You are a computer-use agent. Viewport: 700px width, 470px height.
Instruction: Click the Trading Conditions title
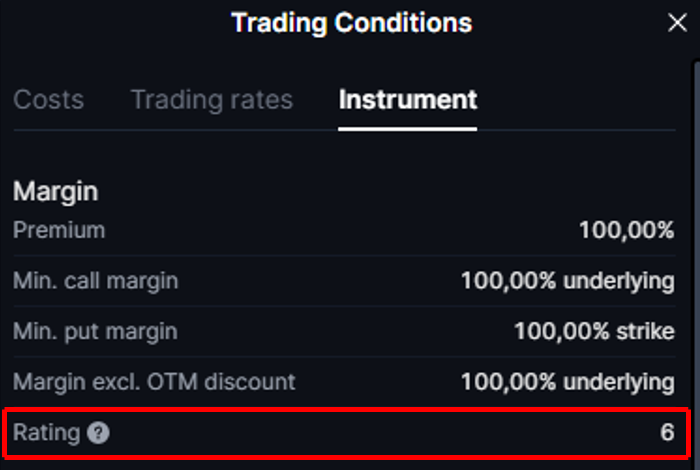351,23
